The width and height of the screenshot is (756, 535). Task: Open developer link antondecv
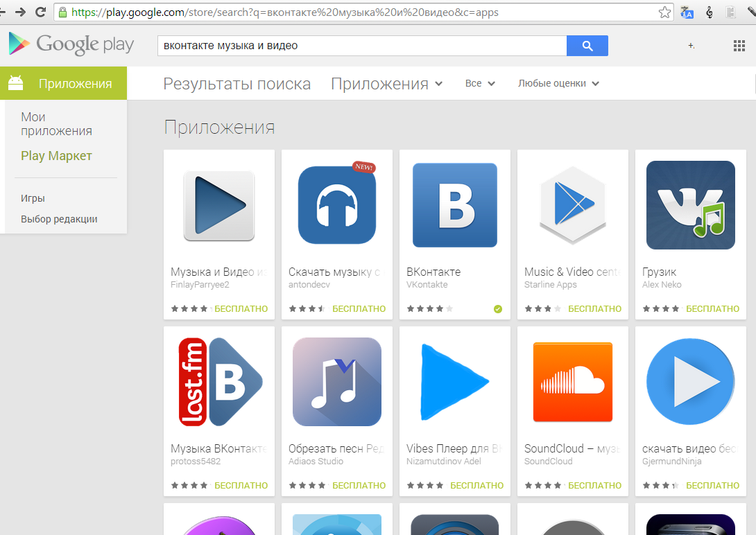pyautogui.click(x=309, y=285)
